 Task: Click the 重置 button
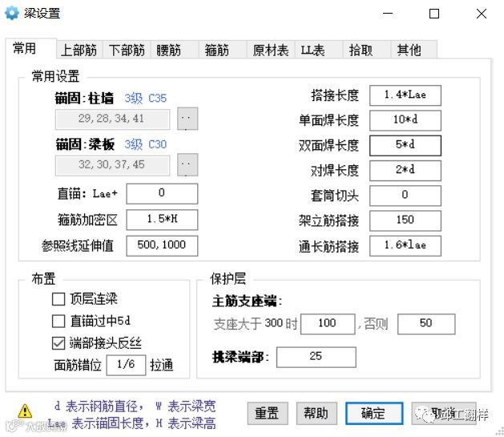[x=268, y=413]
